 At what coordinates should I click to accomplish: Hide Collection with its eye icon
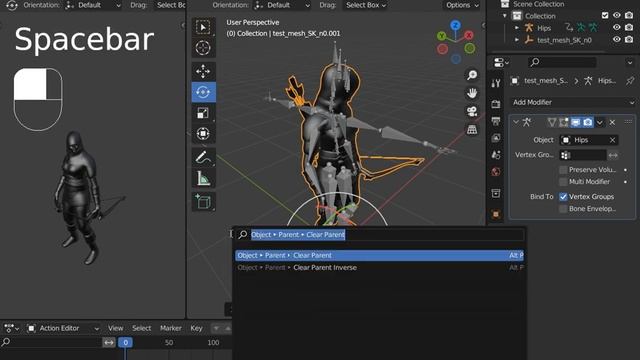pos(617,16)
